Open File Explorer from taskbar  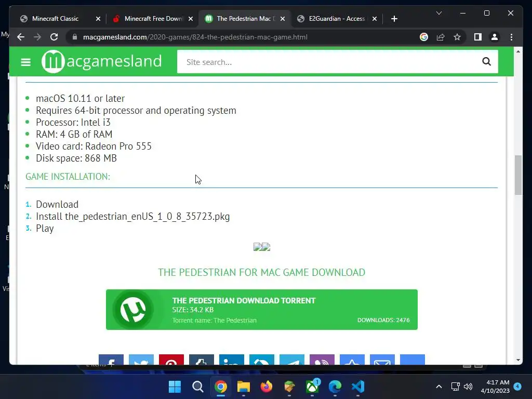243,387
